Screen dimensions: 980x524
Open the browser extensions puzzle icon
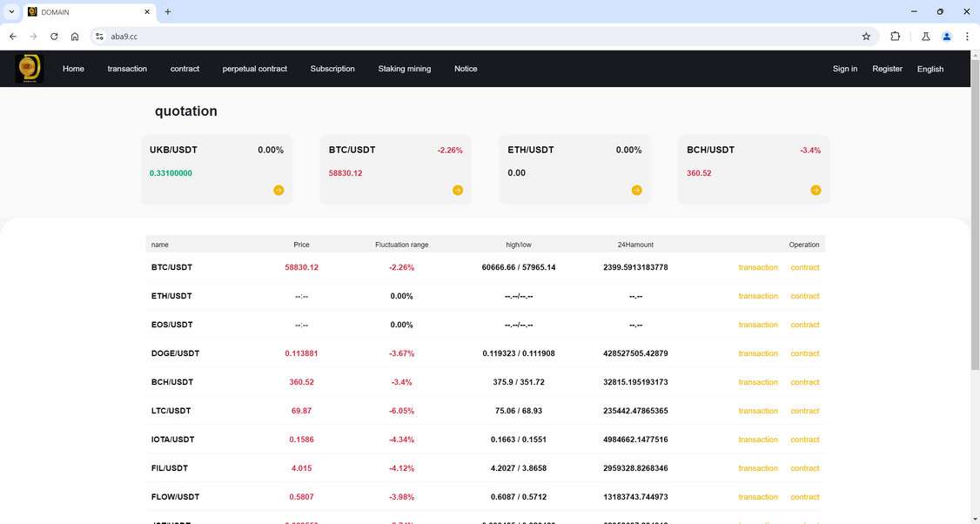pos(895,37)
